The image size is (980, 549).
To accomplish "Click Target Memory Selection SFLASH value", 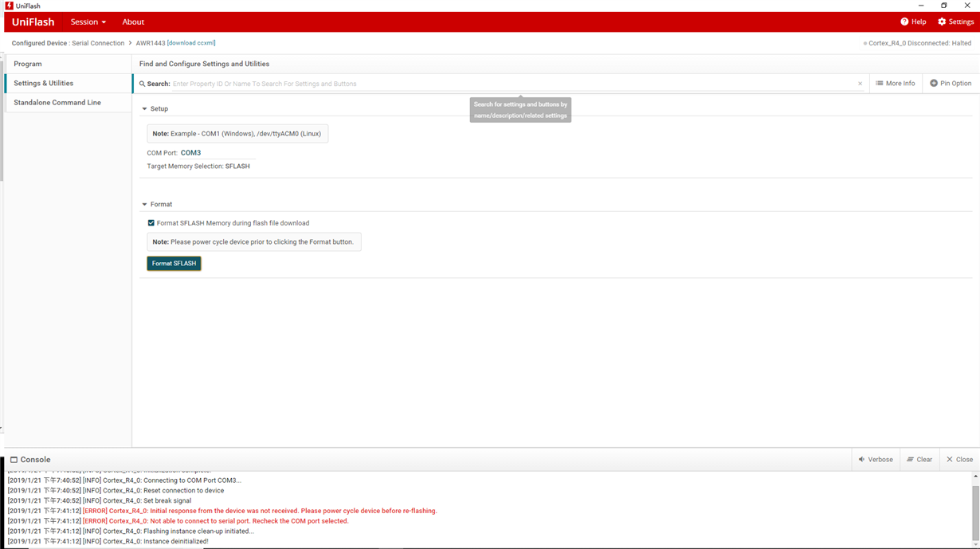I will pyautogui.click(x=237, y=167).
